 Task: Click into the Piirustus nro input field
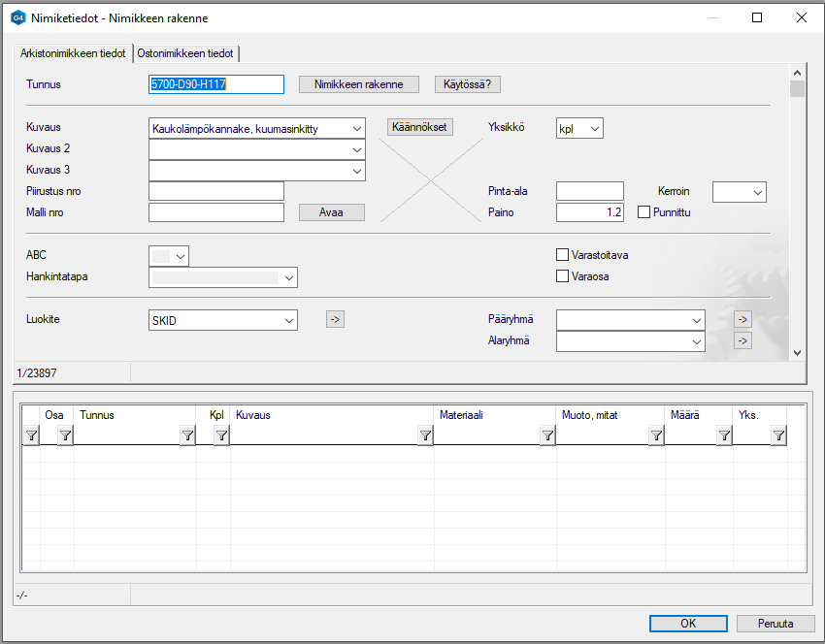pyautogui.click(x=215, y=191)
